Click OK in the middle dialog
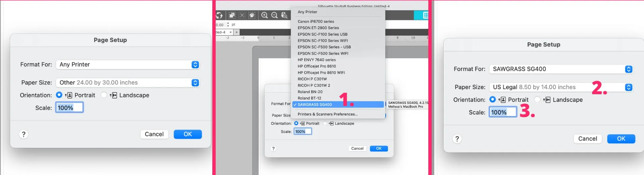 (x=379, y=149)
